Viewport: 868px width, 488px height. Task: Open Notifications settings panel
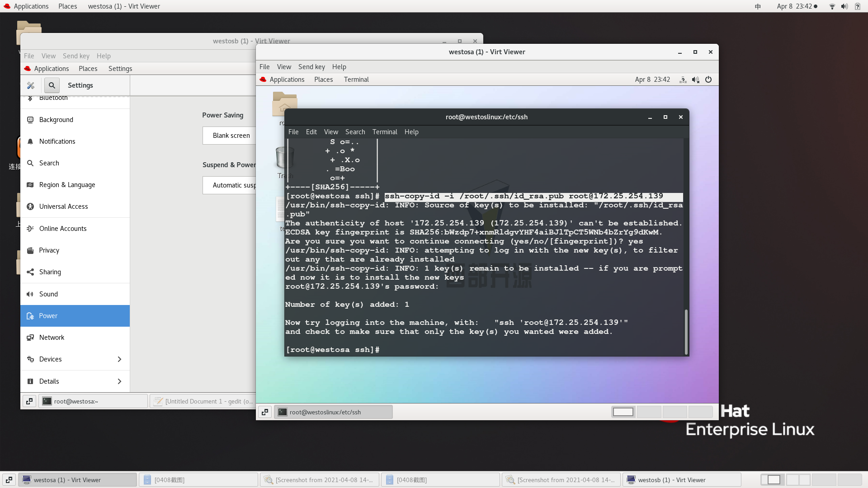coord(75,141)
